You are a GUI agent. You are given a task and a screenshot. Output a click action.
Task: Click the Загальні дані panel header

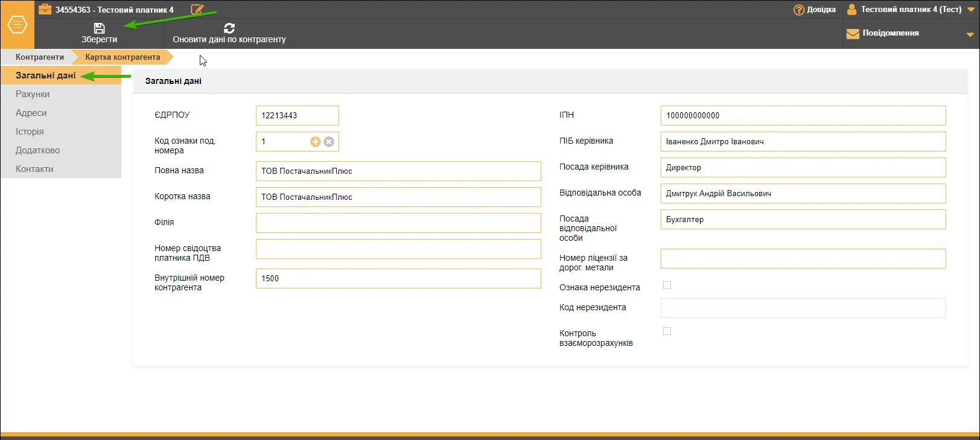550,81
